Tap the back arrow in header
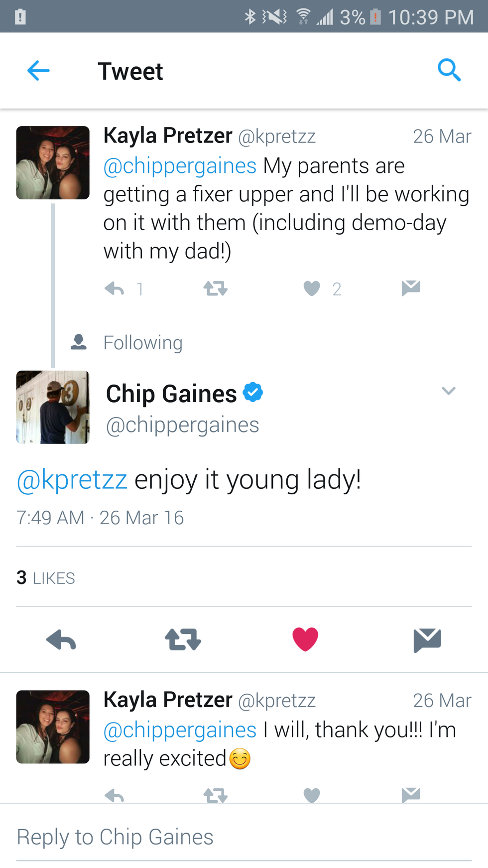The image size is (488, 868). [38, 70]
